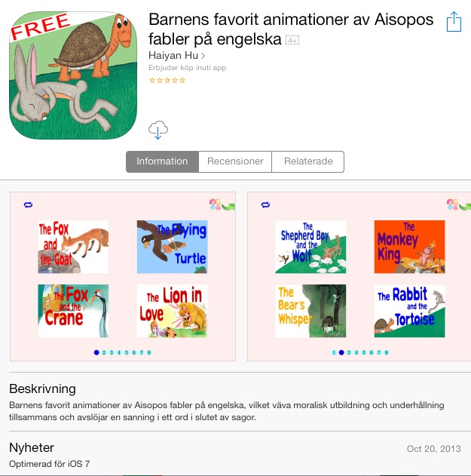Open The Bear's Whisper story thumbnail
Screen dimensions: 471x476
[310, 311]
